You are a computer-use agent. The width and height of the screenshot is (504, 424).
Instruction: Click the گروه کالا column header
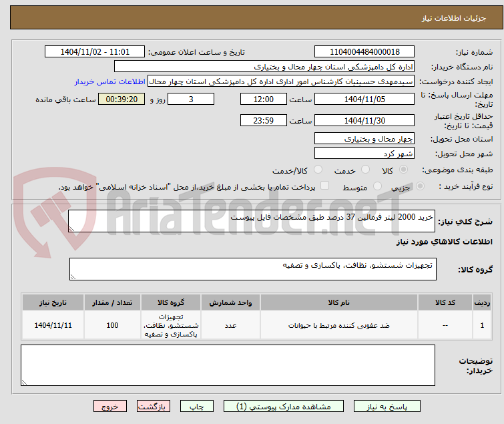[171, 302]
